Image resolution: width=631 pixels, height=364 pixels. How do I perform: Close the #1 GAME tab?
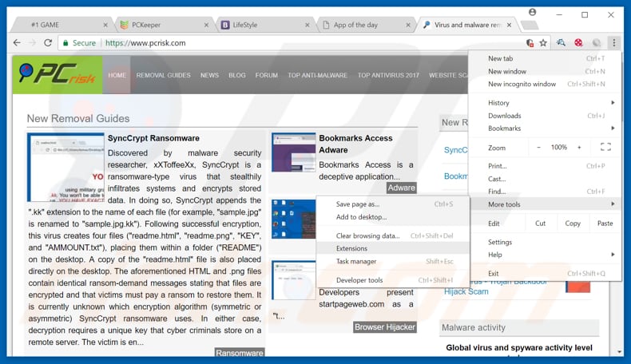coord(105,25)
